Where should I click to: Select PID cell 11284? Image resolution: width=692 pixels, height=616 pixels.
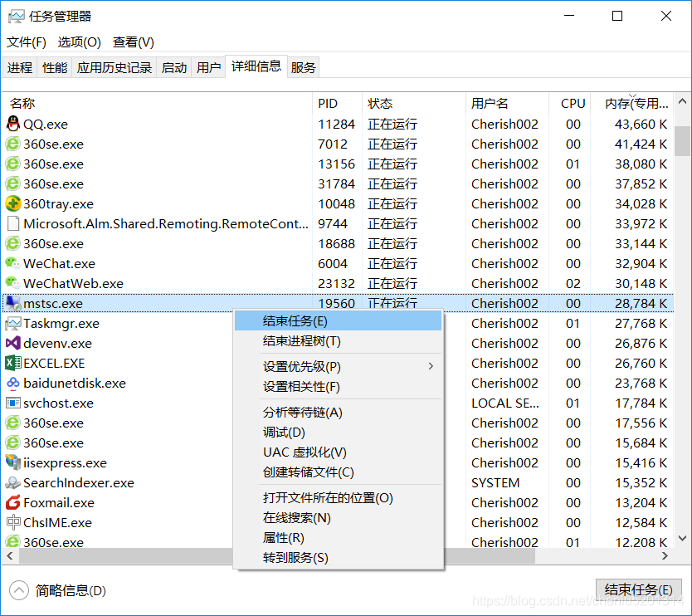pos(336,124)
